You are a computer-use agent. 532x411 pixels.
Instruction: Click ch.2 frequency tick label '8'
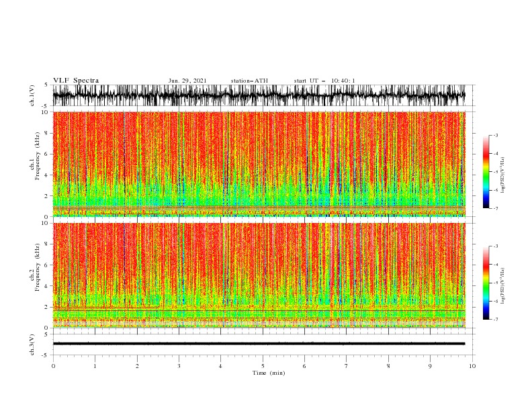coord(47,244)
